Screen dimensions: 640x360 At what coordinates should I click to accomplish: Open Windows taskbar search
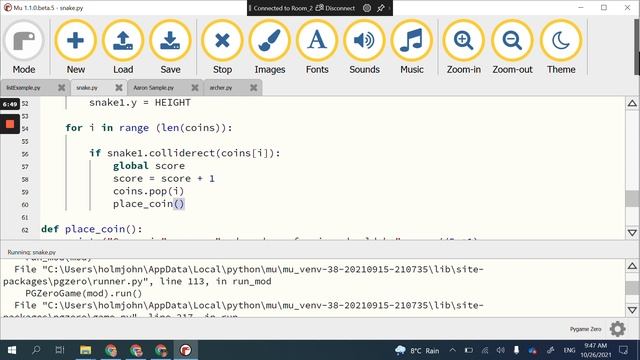(36, 350)
